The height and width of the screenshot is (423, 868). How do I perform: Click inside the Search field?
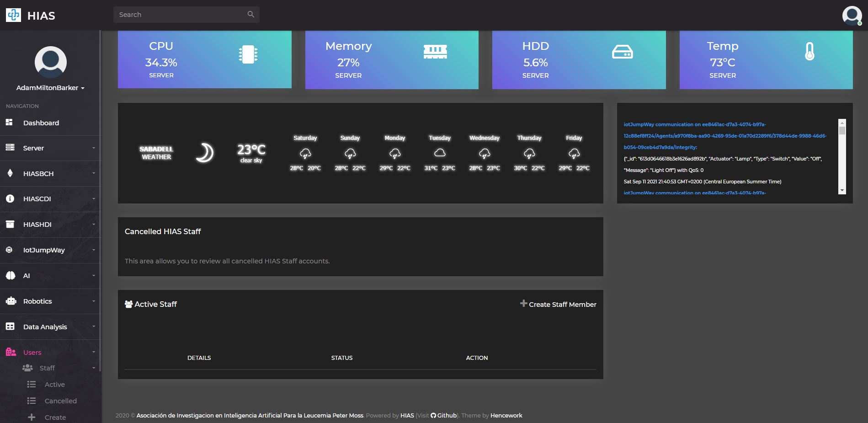pos(186,15)
